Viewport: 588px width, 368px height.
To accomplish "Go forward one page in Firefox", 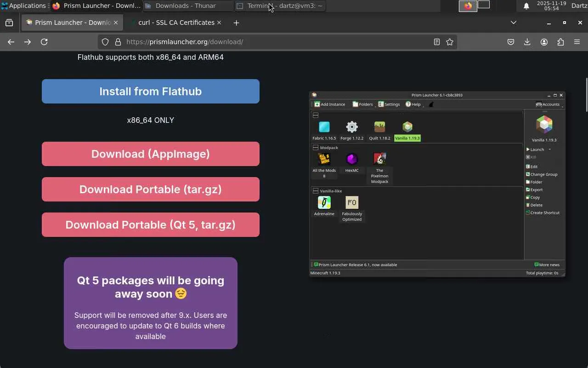I will pyautogui.click(x=28, y=42).
